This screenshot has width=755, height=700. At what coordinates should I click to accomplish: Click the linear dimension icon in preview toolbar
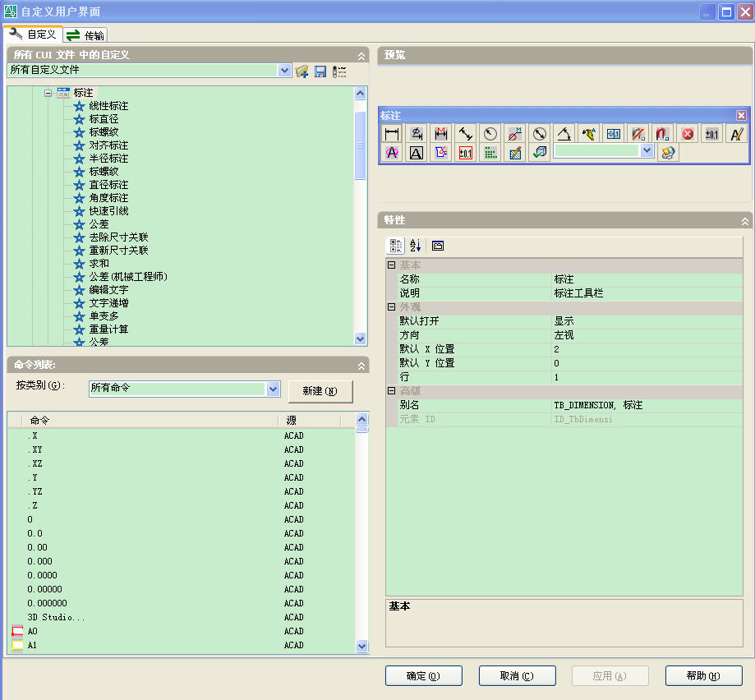point(392,133)
